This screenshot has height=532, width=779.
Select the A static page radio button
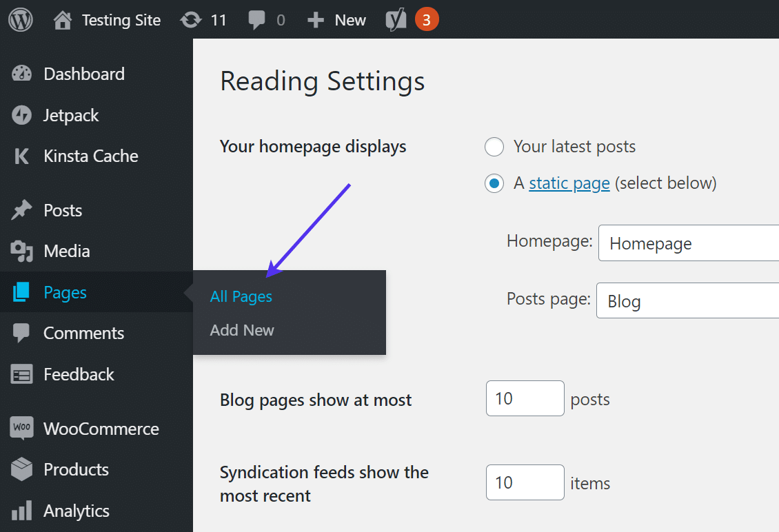coord(494,183)
